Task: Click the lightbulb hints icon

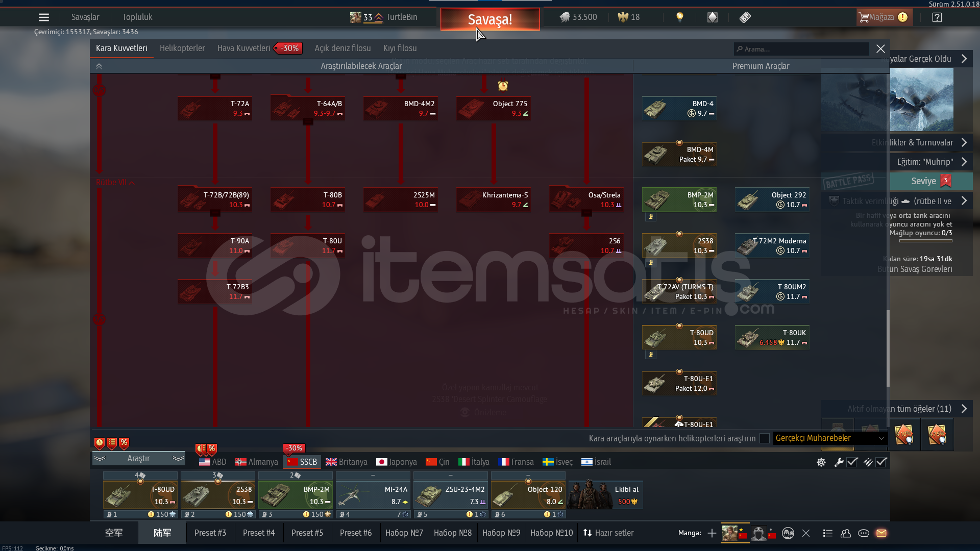Action: 679,17
